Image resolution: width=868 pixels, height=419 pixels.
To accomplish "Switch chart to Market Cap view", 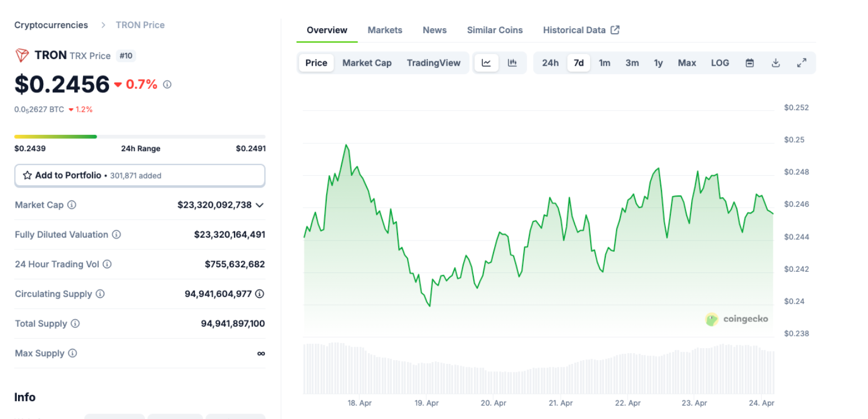I will (x=367, y=63).
